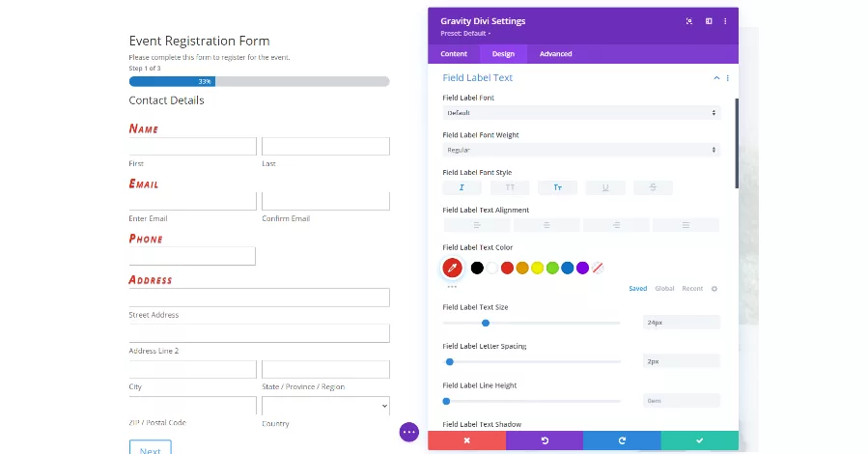Select the yellow color swatch
868x454 pixels.
(x=538, y=268)
